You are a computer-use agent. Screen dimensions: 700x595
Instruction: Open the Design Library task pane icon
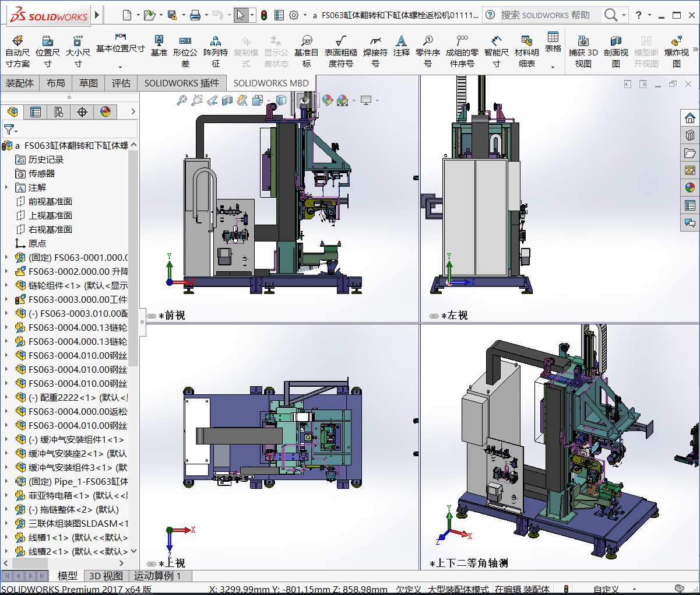point(690,135)
